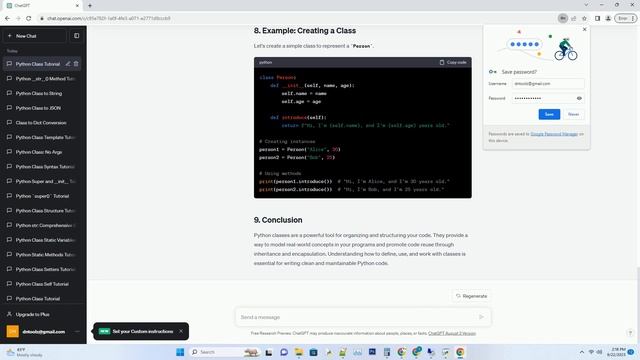The image size is (640, 360).
Task: Open File Explorer from taskbar
Action: coord(299,352)
